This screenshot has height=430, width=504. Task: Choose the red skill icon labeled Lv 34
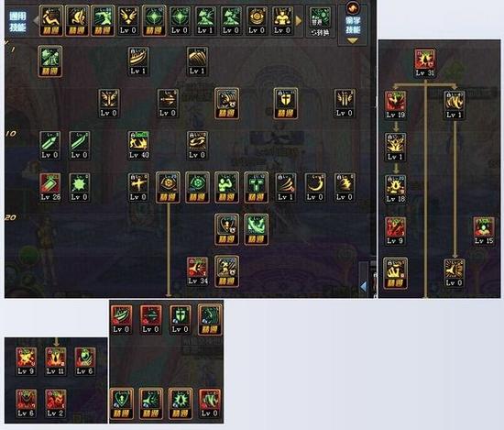197,271
